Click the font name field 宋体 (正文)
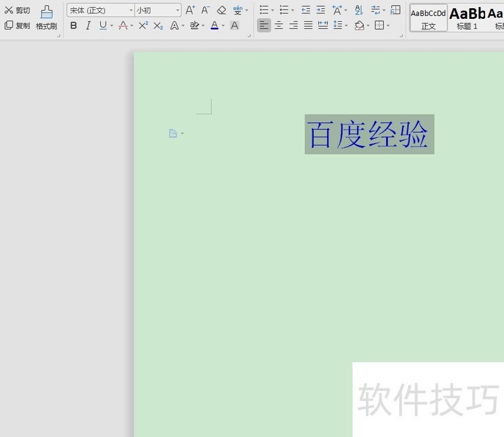 click(x=100, y=10)
